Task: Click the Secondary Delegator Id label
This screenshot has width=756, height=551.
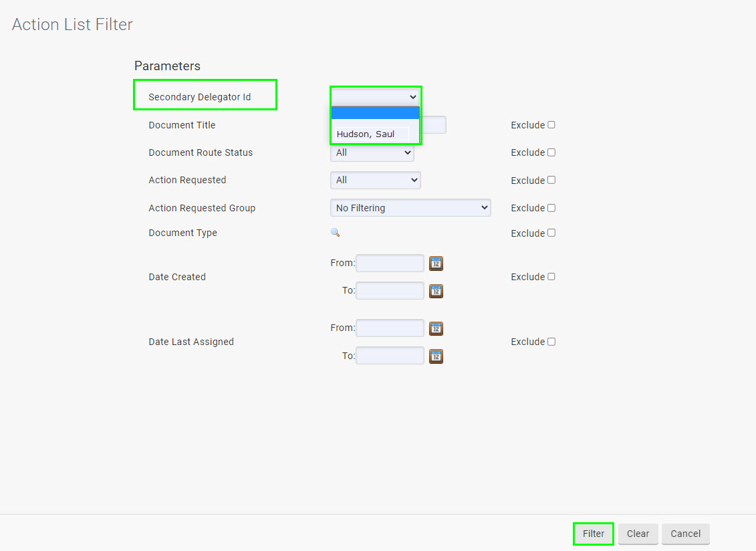Action: 200,97
